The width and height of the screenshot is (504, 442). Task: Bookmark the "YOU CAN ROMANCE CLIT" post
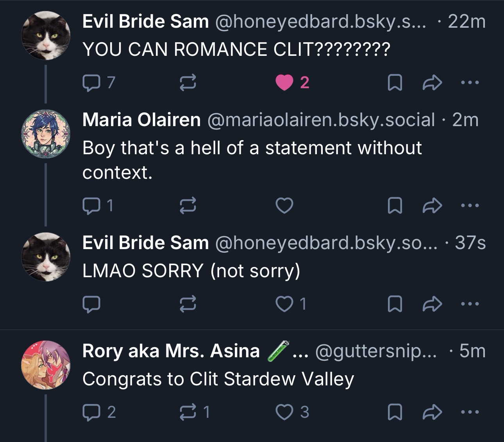coord(395,82)
